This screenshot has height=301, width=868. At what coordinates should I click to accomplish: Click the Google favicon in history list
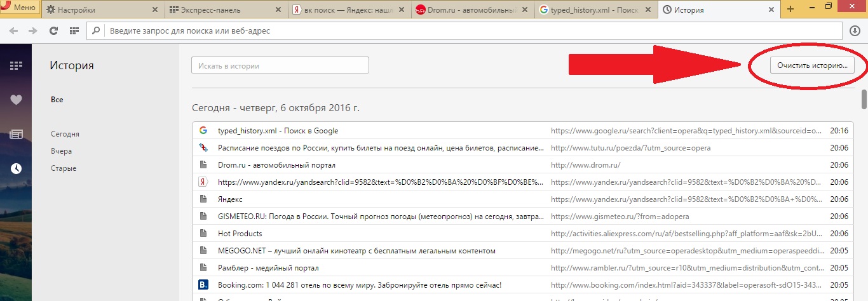point(203,131)
